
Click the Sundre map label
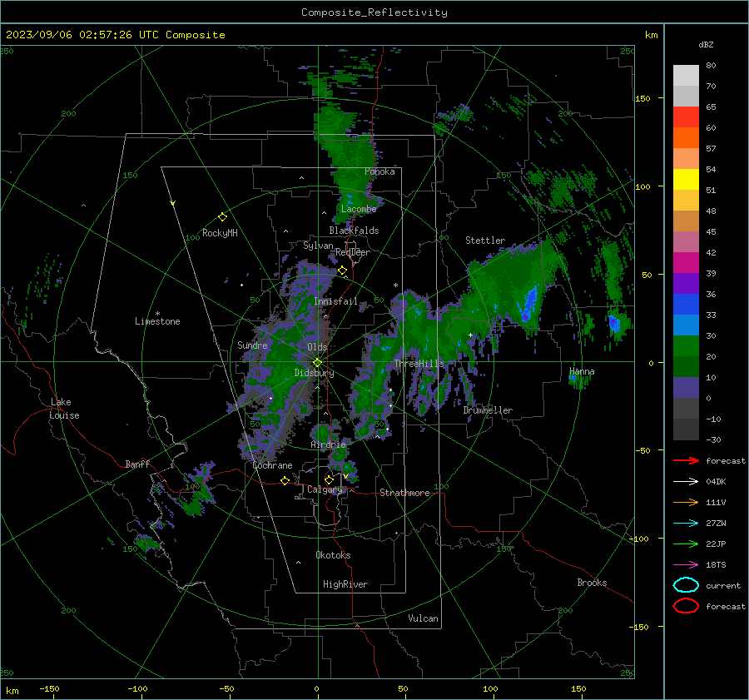coord(252,345)
